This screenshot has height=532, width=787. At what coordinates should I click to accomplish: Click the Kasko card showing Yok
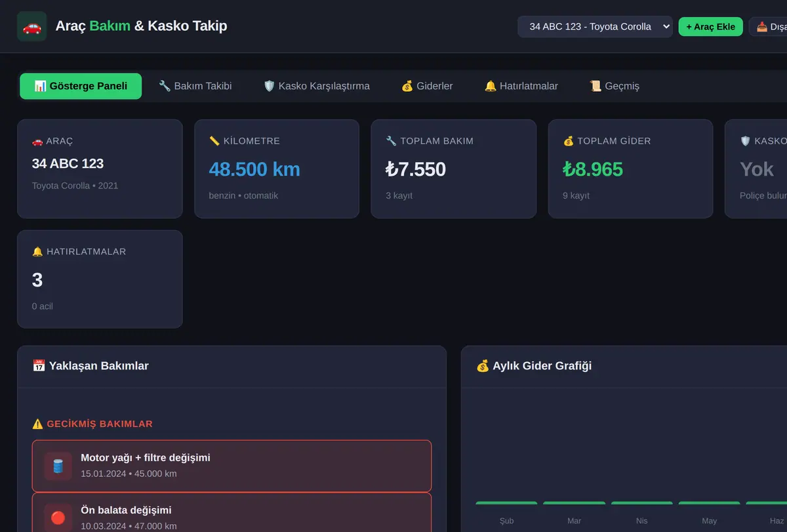[756, 169]
